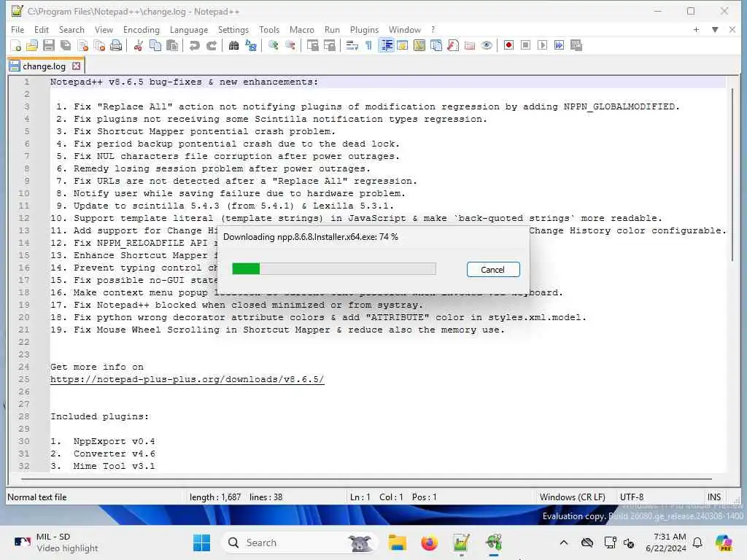Click the Close file toolbar icon
The height and width of the screenshot is (560, 747).
coord(83,46)
